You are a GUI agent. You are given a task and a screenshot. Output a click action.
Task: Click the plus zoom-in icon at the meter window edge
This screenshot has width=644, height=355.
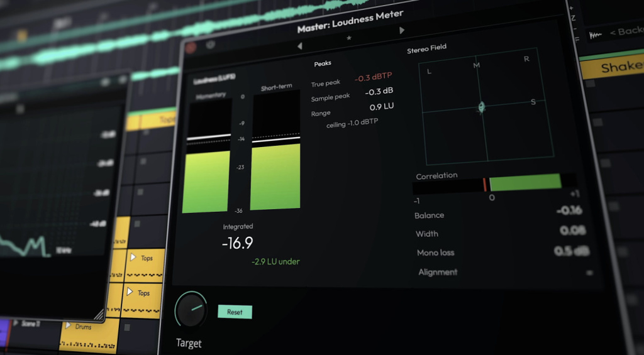point(571,8)
